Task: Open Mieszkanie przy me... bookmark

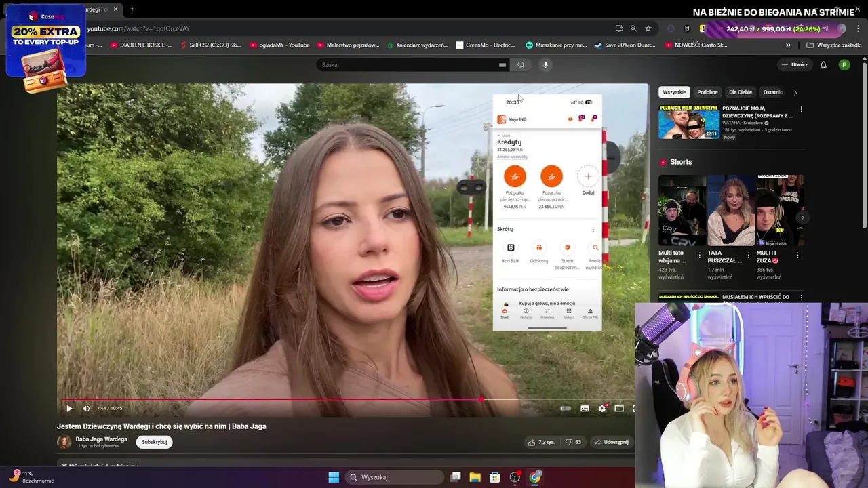Action: [x=556, y=45]
